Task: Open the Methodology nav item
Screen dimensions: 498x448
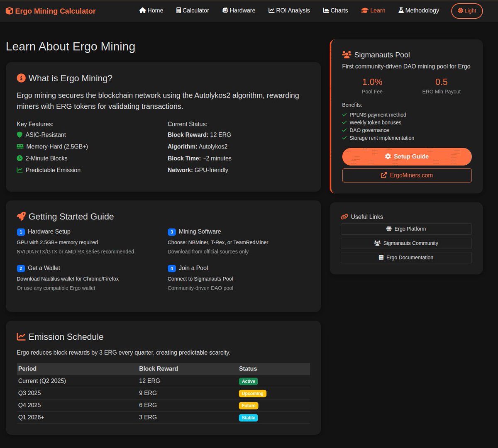Action: (x=419, y=10)
